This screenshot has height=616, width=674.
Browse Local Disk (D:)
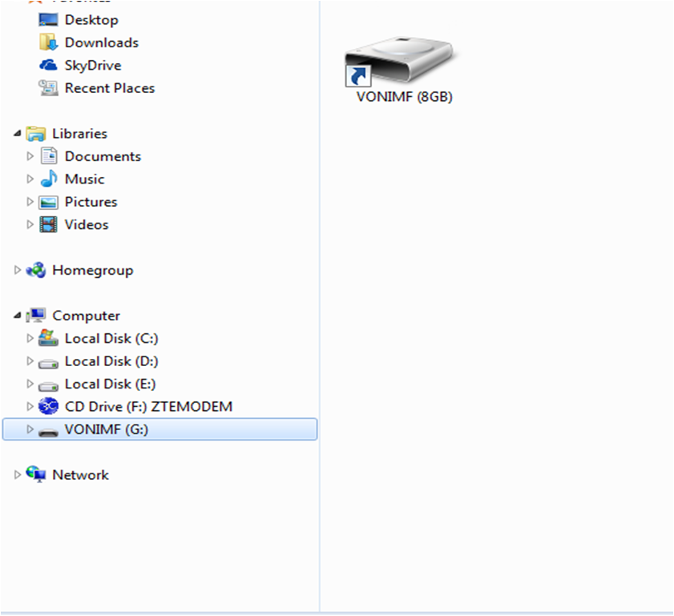point(111,361)
